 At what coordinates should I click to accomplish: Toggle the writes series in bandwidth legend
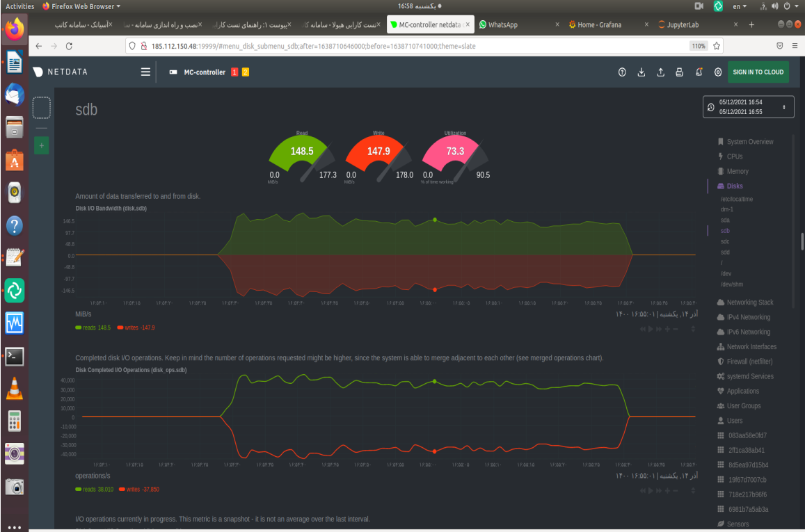point(136,328)
